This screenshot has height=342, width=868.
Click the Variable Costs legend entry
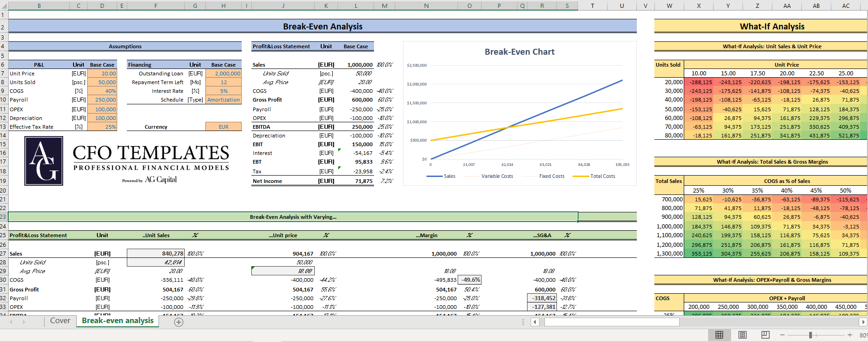488,176
